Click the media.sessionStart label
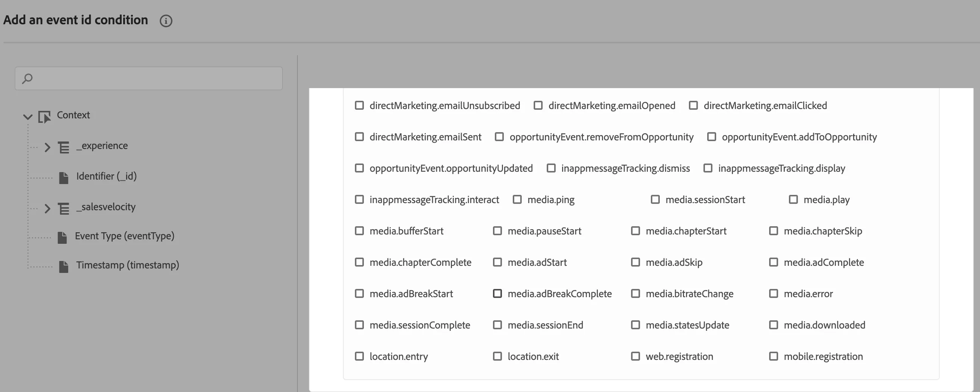Image resolution: width=980 pixels, height=392 pixels. pos(705,199)
